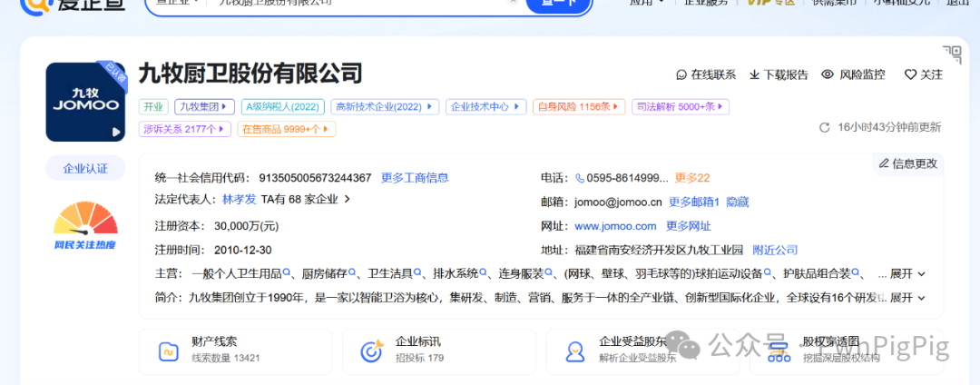
Task: Click 更多邮箱1 link
Action: pyautogui.click(x=694, y=202)
